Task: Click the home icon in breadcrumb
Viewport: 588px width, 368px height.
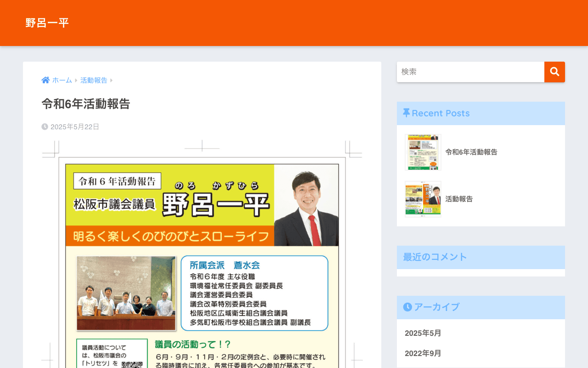Action: (45, 80)
